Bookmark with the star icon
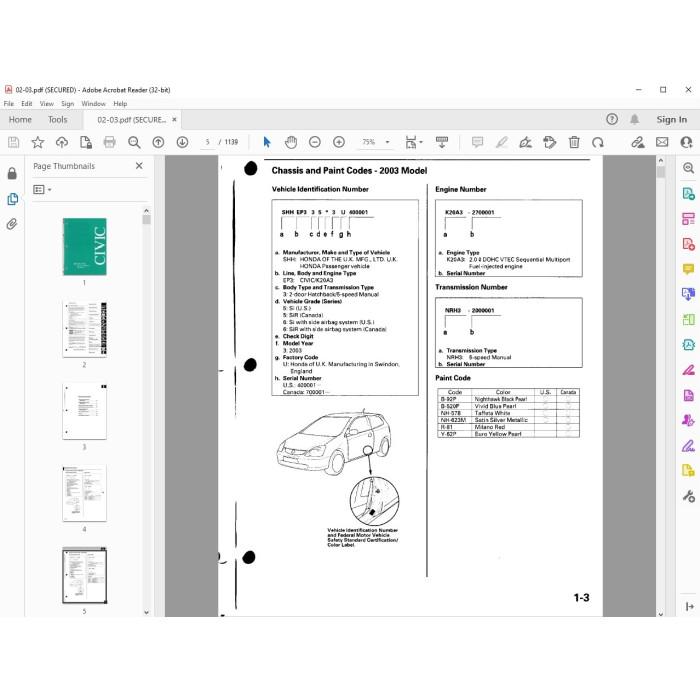 click(38, 142)
